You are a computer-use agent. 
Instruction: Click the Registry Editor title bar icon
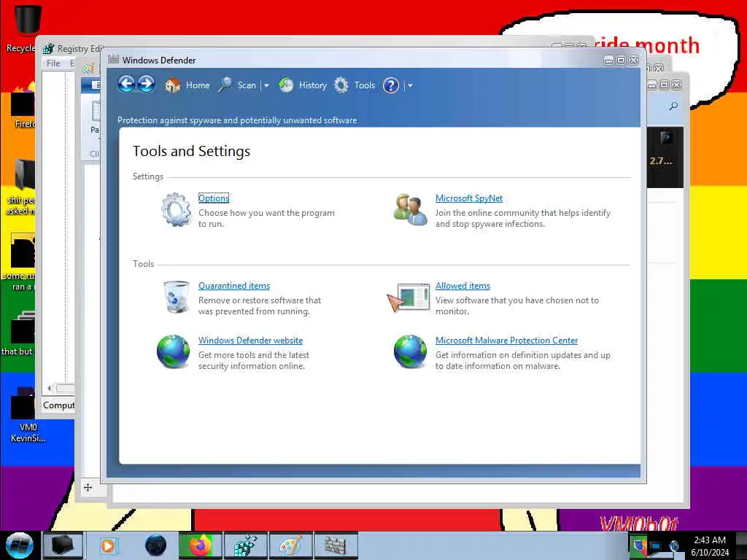pos(48,48)
